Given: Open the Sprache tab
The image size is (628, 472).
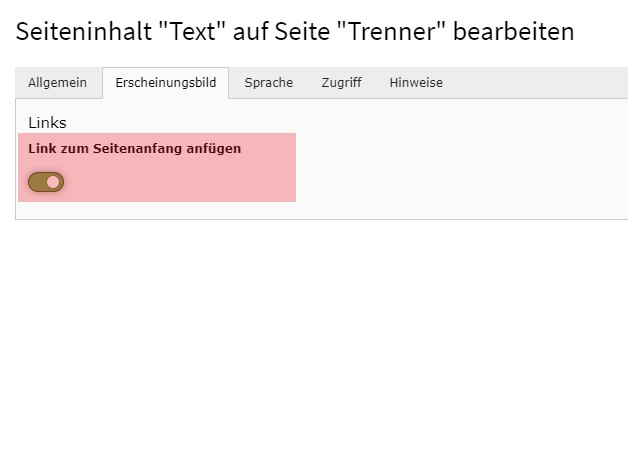Looking at the screenshot, I should pyautogui.click(x=269, y=83).
